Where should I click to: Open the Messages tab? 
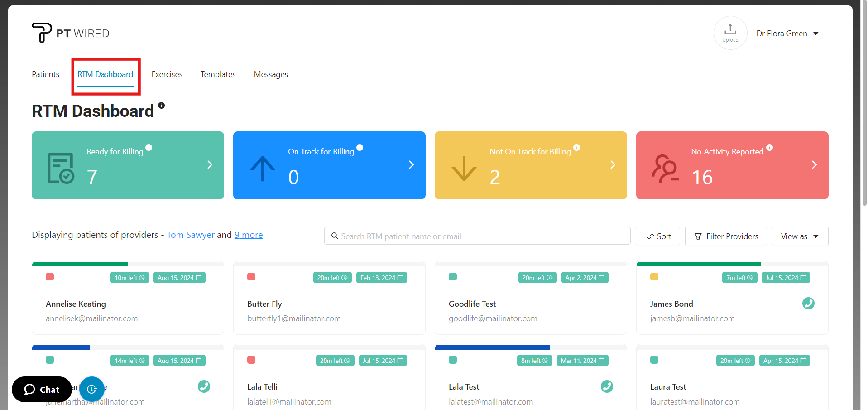click(x=271, y=74)
